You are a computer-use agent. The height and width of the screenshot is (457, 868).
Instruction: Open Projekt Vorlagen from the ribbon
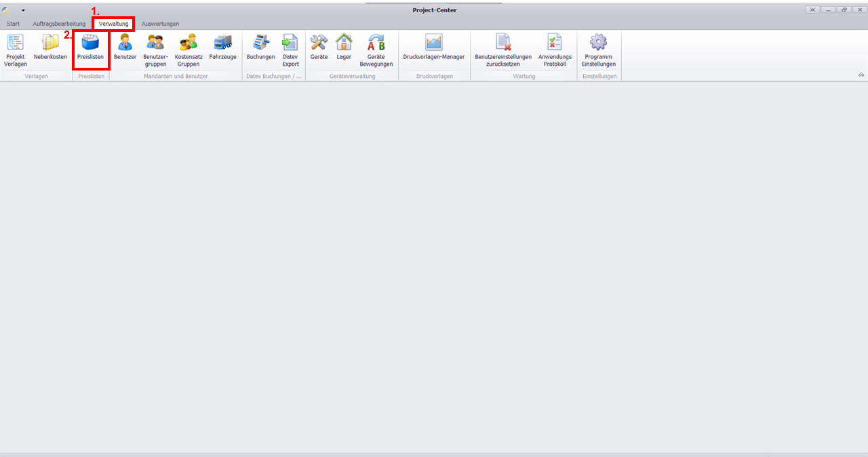tap(15, 50)
